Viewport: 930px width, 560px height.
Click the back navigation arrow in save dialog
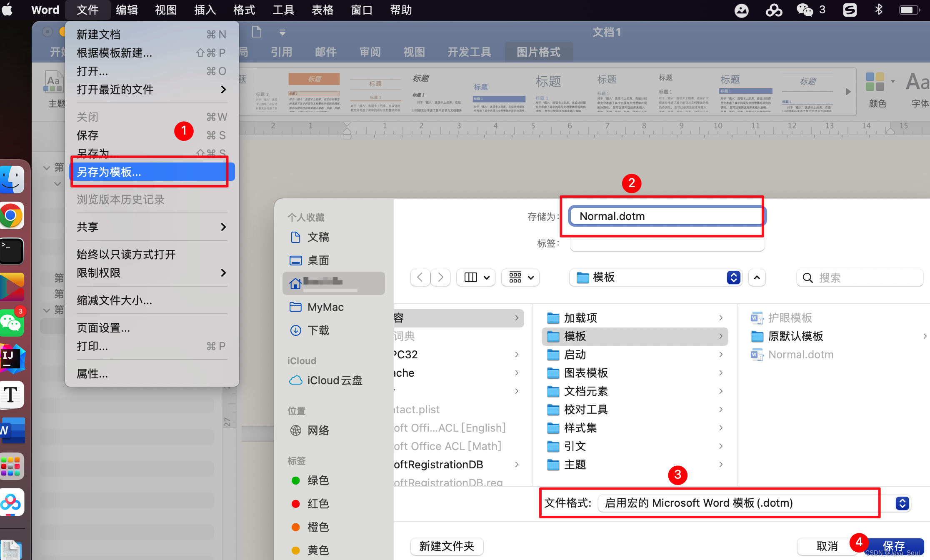pos(420,277)
